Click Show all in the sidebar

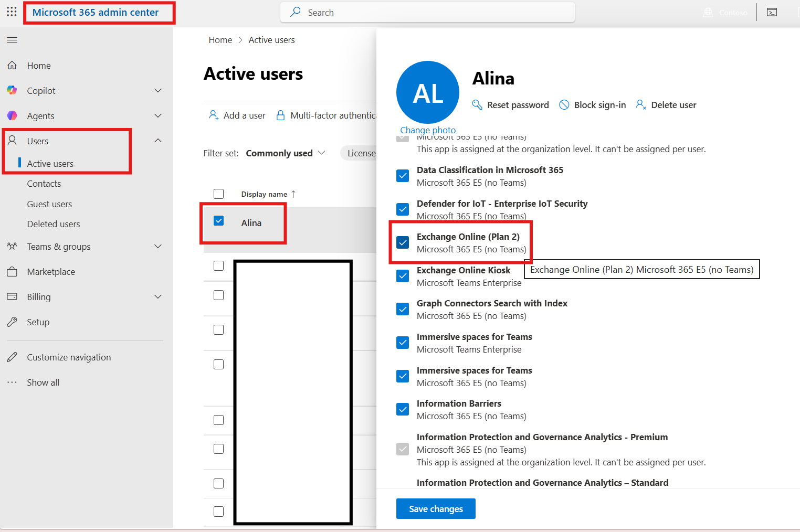click(x=43, y=382)
